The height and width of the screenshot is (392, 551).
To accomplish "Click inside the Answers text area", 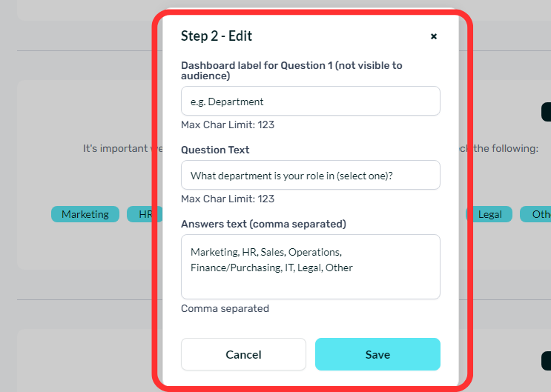I will click(x=310, y=267).
